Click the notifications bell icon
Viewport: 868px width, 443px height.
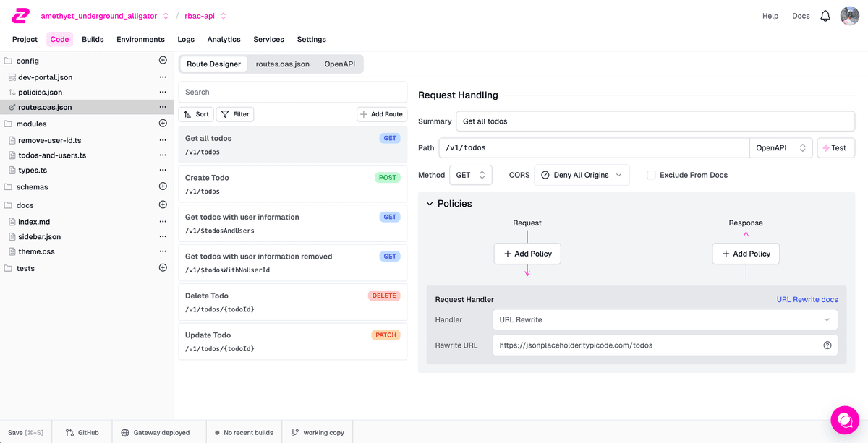coord(825,16)
